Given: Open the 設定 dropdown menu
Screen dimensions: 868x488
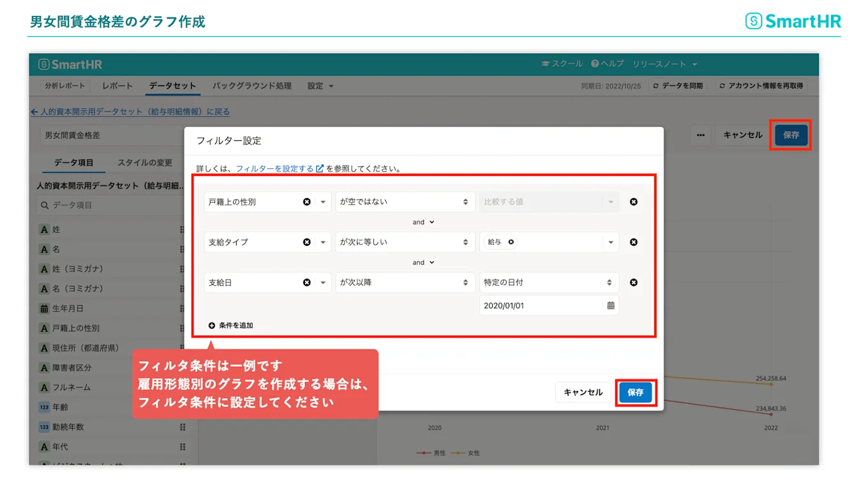Looking at the screenshot, I should pyautogui.click(x=320, y=85).
